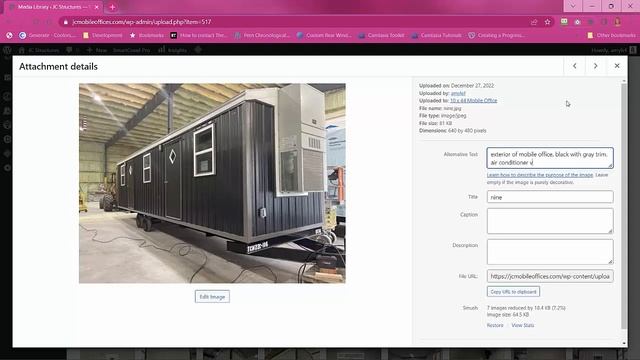Open the 'Creating a Progress' bookmark

coord(496,36)
